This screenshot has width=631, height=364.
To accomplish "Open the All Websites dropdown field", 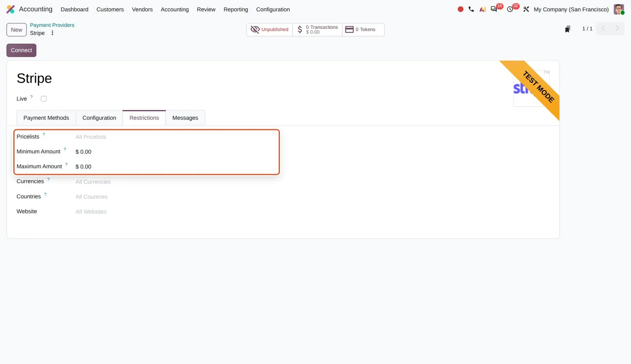I will click(x=176, y=212).
